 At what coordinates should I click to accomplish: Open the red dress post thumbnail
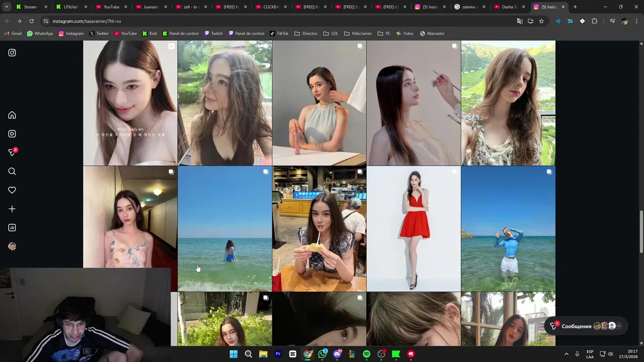(x=414, y=229)
